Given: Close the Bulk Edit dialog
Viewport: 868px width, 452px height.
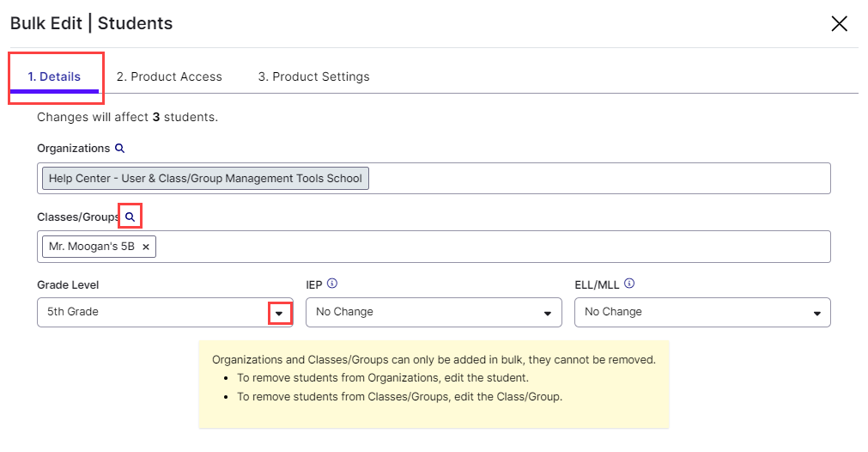Looking at the screenshot, I should coord(839,24).
